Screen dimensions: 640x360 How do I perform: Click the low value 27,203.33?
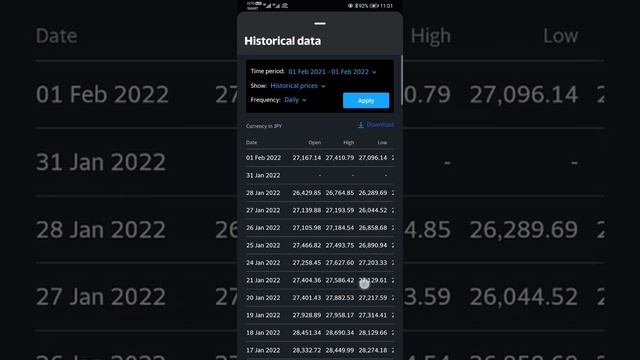click(373, 263)
